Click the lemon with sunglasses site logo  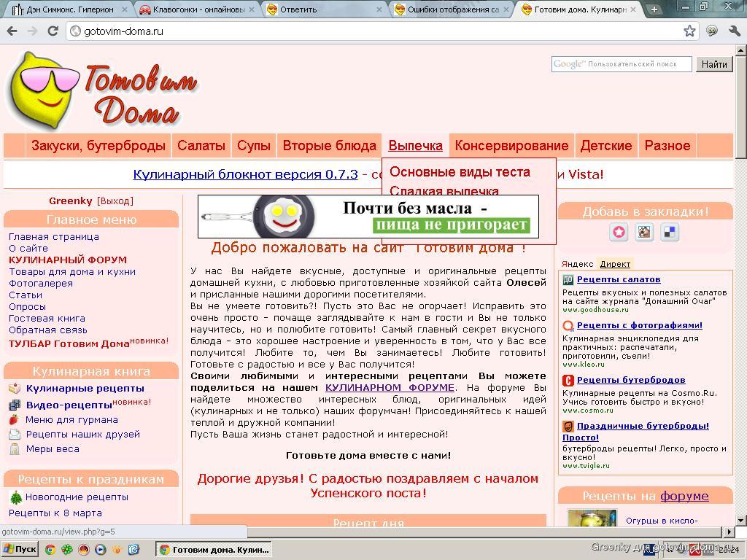tap(43, 90)
